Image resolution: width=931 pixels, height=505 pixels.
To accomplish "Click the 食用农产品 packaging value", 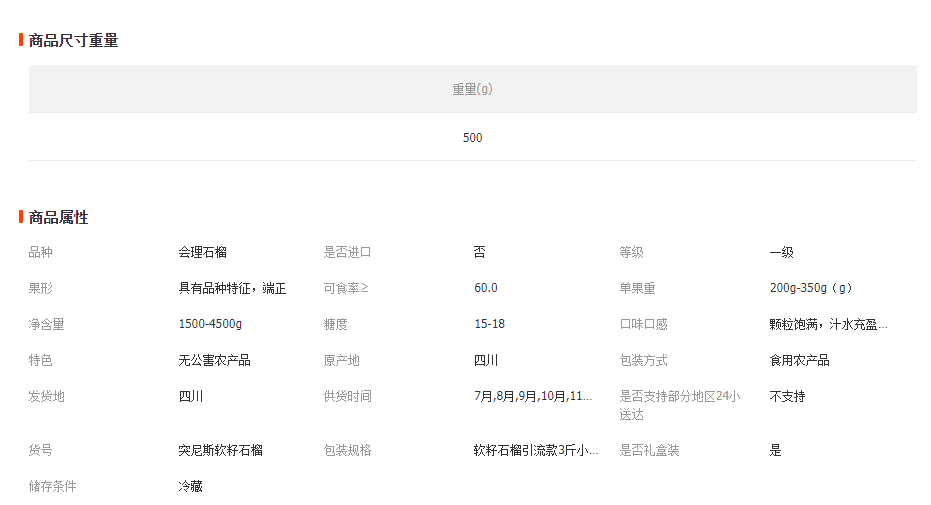I will point(799,360).
